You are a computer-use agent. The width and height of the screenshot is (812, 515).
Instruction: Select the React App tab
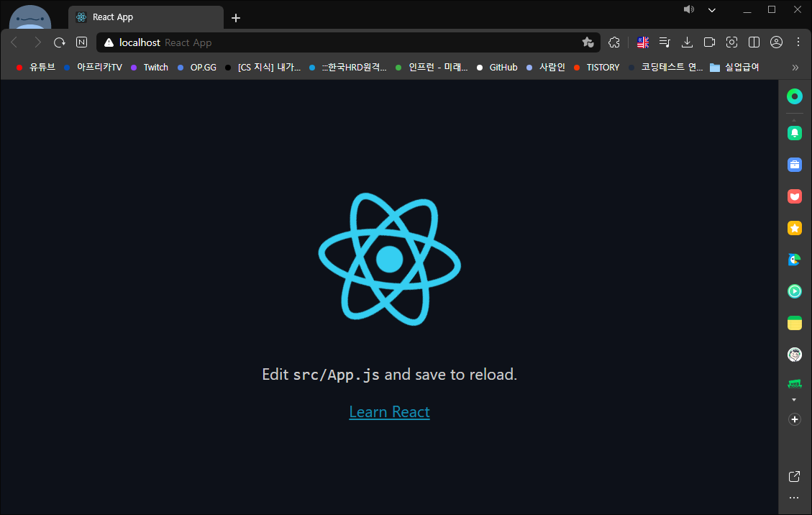(146, 17)
